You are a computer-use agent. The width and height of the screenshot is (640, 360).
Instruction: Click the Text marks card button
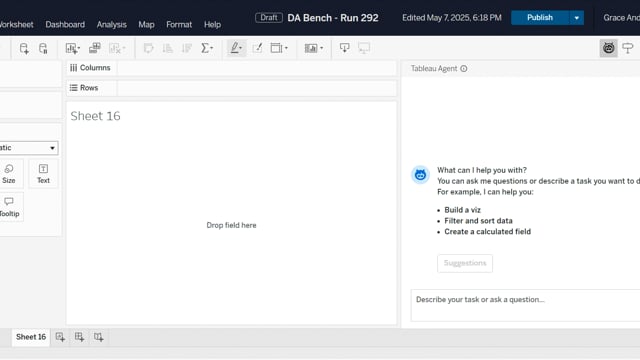pyautogui.click(x=43, y=174)
